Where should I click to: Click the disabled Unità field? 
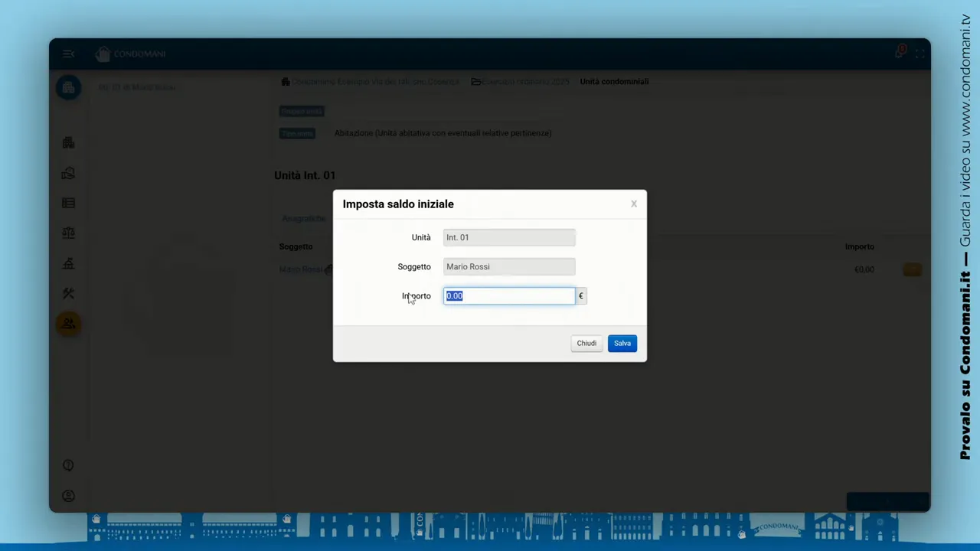(x=509, y=238)
